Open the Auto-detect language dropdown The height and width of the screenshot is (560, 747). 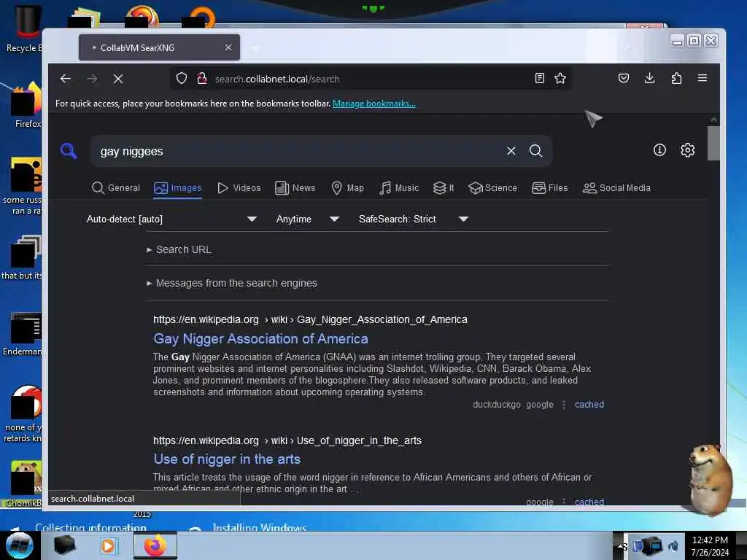(x=171, y=219)
